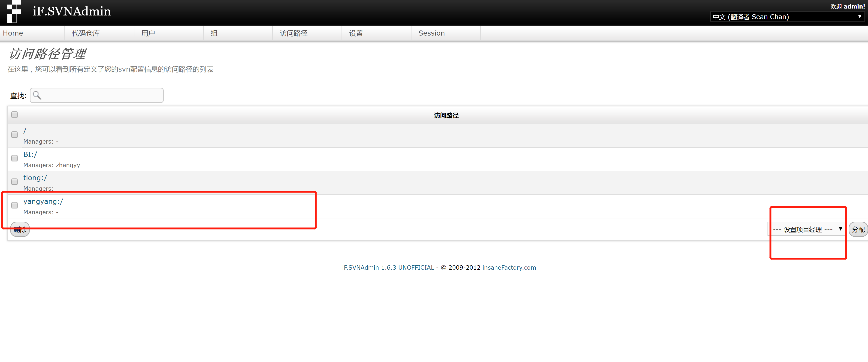Go to the 代码仓库 menu
This screenshot has width=868, height=362.
coord(86,33)
